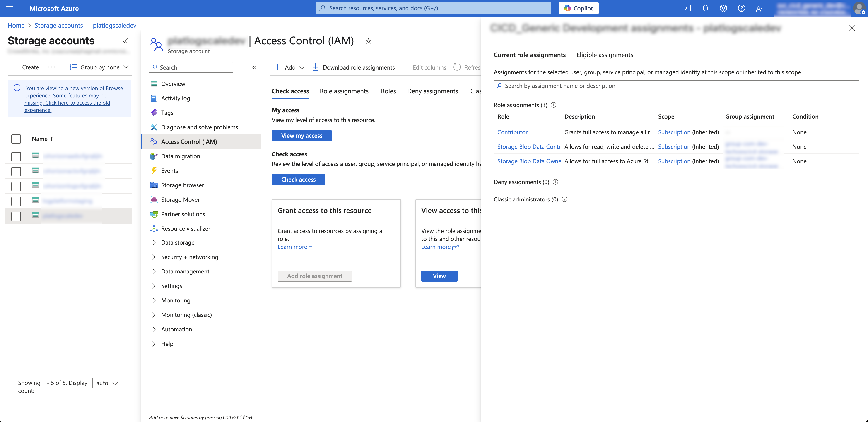View Azure notifications bell

pyautogui.click(x=705, y=8)
